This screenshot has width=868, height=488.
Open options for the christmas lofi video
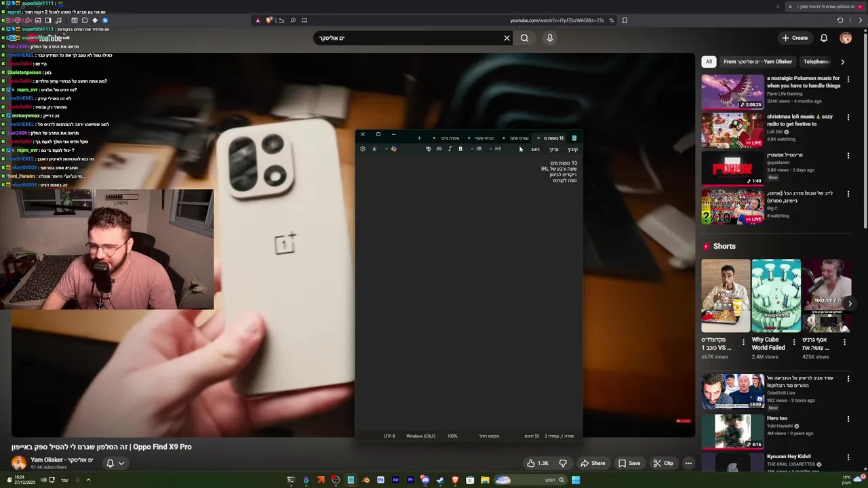click(x=848, y=117)
